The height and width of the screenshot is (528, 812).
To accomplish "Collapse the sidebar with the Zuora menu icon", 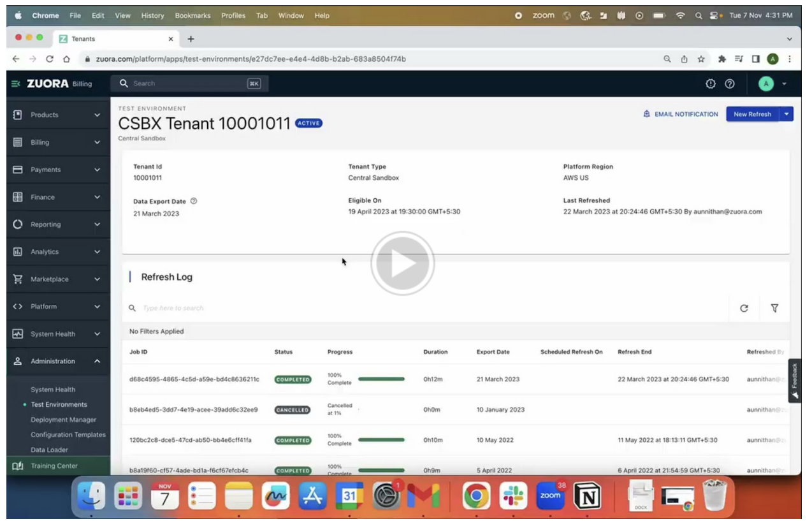I will [x=14, y=84].
